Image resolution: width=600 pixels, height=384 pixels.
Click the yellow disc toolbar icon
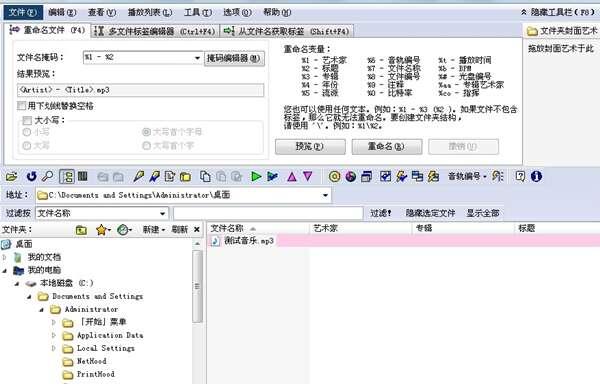click(x=334, y=176)
